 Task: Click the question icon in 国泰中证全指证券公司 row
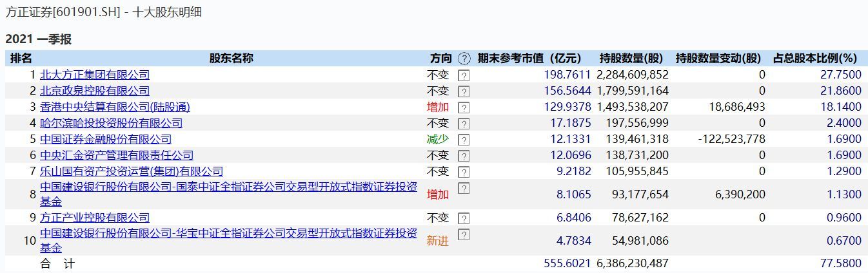pyautogui.click(x=463, y=188)
